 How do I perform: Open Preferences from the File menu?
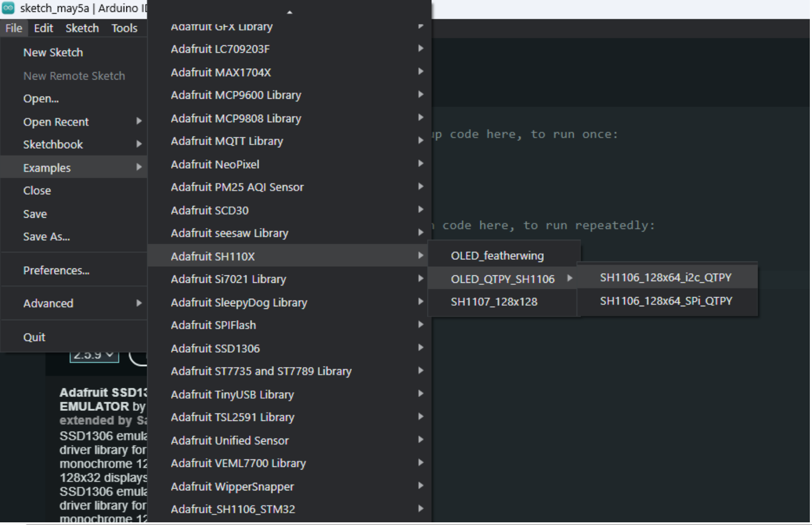tap(56, 271)
